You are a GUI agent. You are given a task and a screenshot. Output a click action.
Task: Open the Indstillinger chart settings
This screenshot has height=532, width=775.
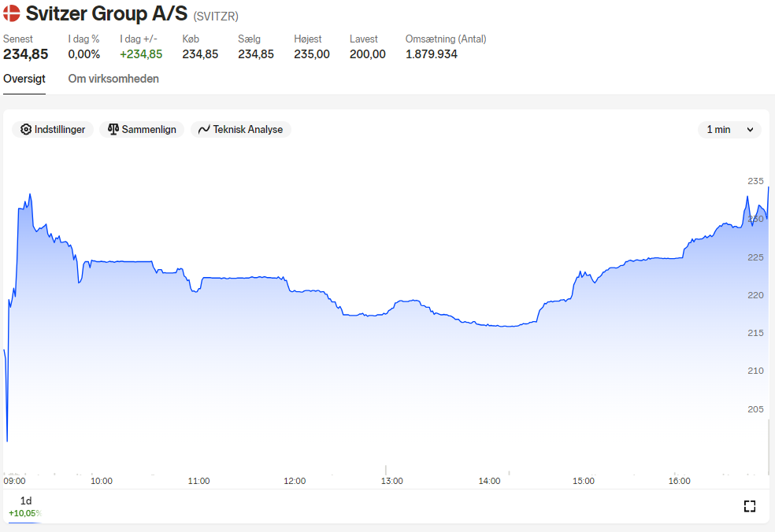[x=53, y=129]
